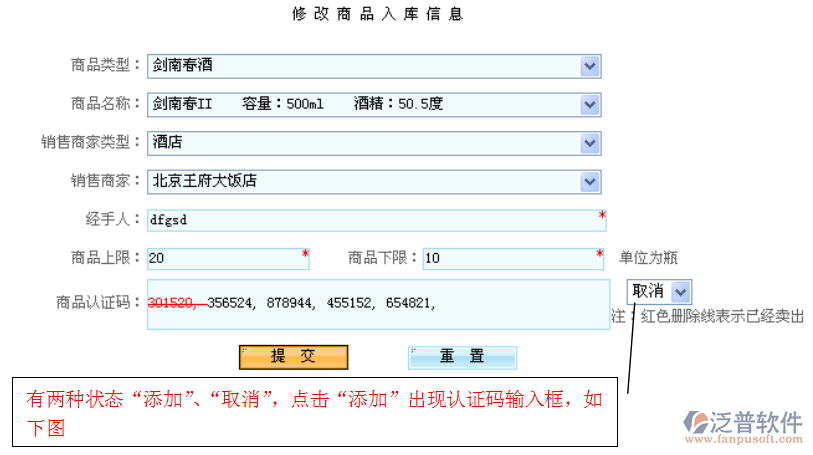Click the 单位为瓶 unit note
813x455 pixels.
coord(648,258)
